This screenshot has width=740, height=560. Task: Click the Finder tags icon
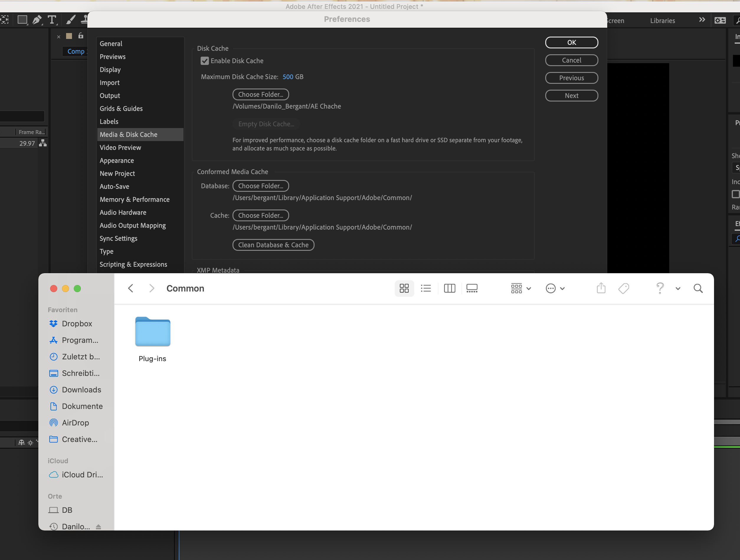coord(623,288)
